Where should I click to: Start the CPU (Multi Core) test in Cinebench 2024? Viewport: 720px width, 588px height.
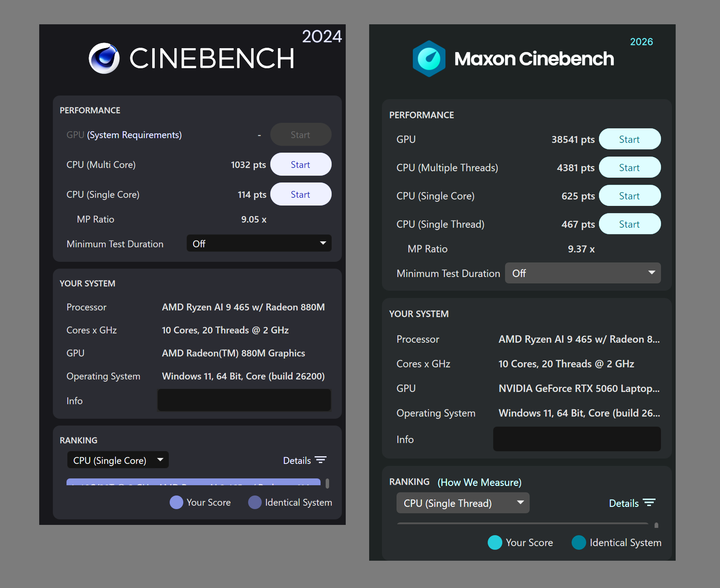(x=301, y=165)
